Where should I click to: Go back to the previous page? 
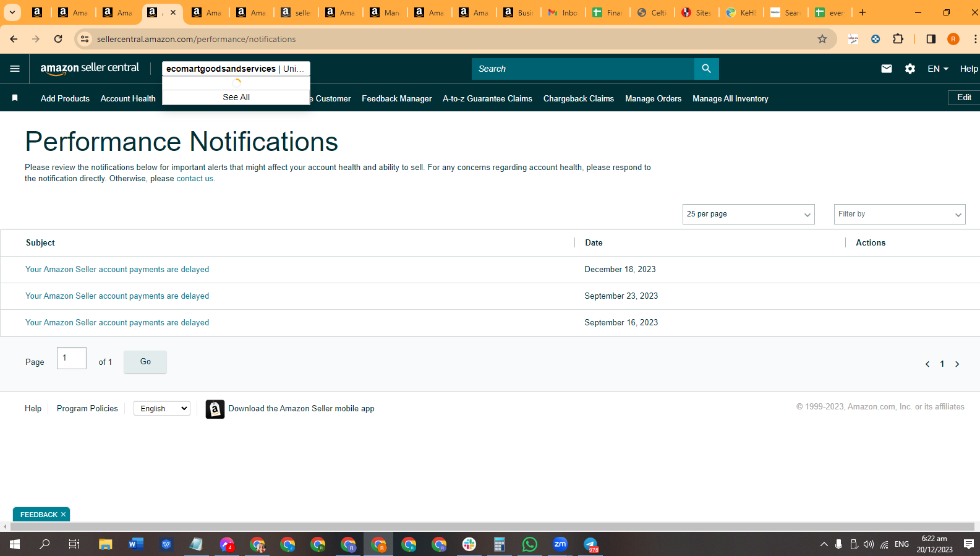14,39
